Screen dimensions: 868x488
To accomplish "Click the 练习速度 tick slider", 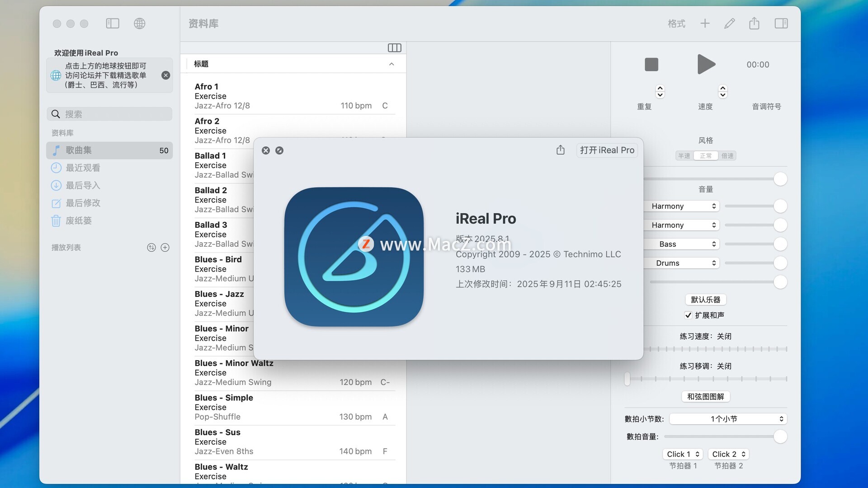I will tap(715, 349).
